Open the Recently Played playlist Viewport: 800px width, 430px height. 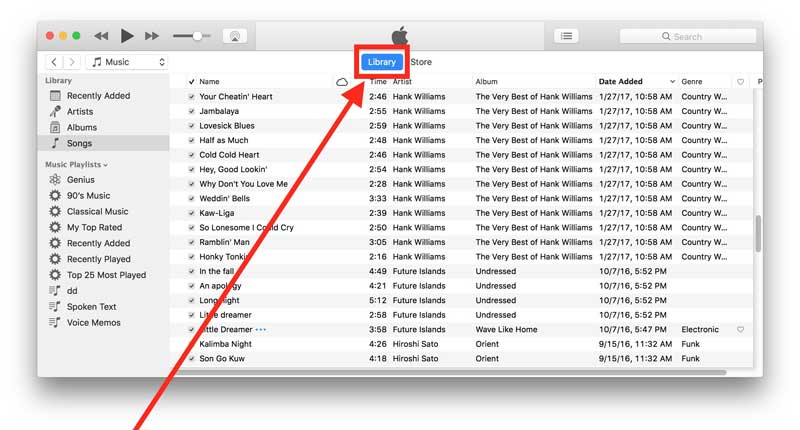[x=98, y=259]
